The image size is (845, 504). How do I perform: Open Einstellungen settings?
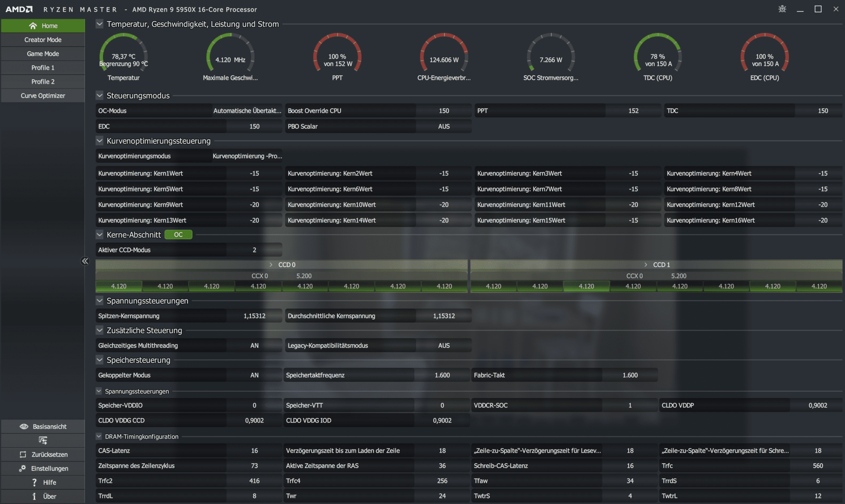[x=43, y=468]
